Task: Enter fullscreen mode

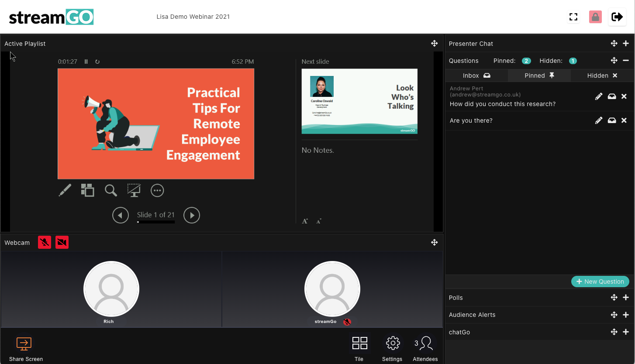Action: [x=573, y=17]
